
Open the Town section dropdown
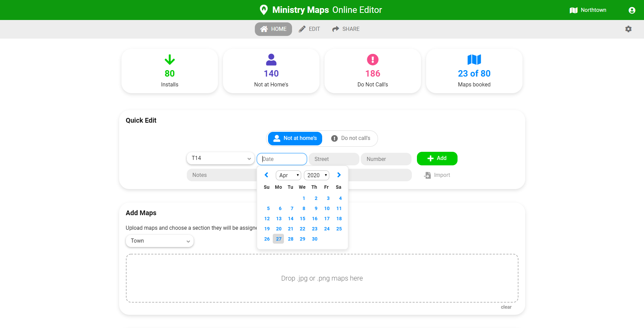[160, 241]
